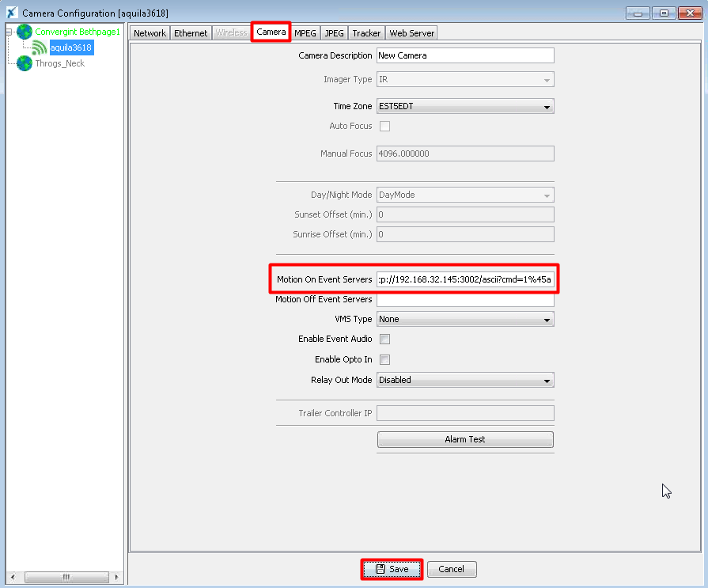
Task: Click the floppy disk icon on Save button
Action: point(381,569)
